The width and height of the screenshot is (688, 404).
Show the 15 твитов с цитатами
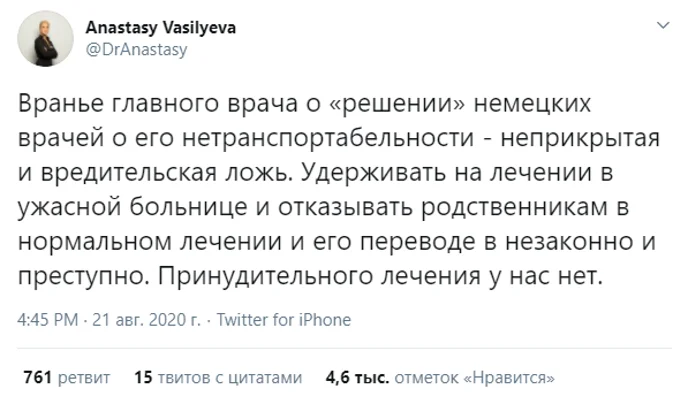click(217, 378)
